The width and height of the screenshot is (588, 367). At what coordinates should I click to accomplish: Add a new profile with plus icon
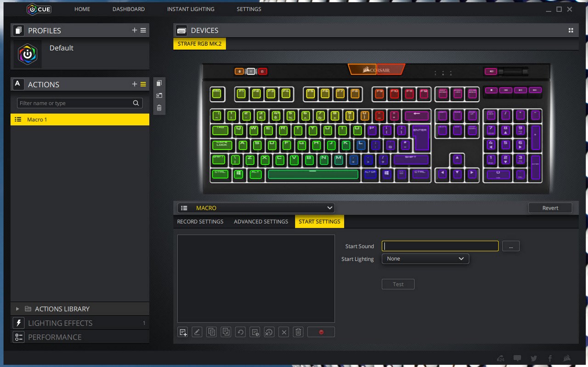(135, 30)
